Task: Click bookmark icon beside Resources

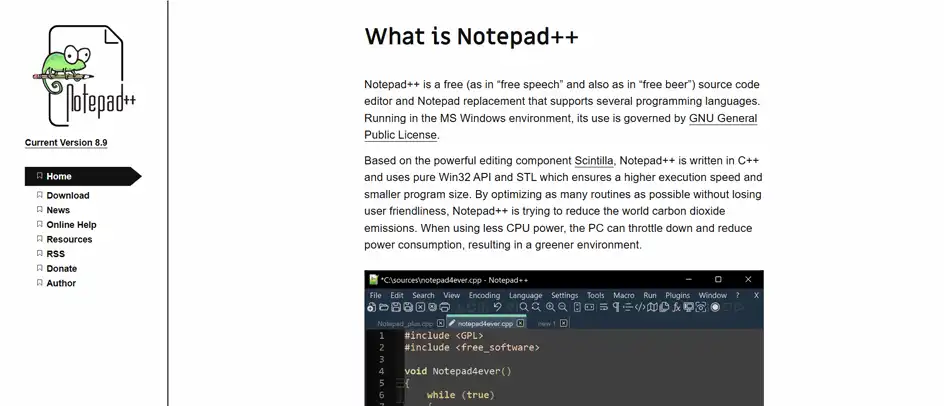Action: [40, 239]
